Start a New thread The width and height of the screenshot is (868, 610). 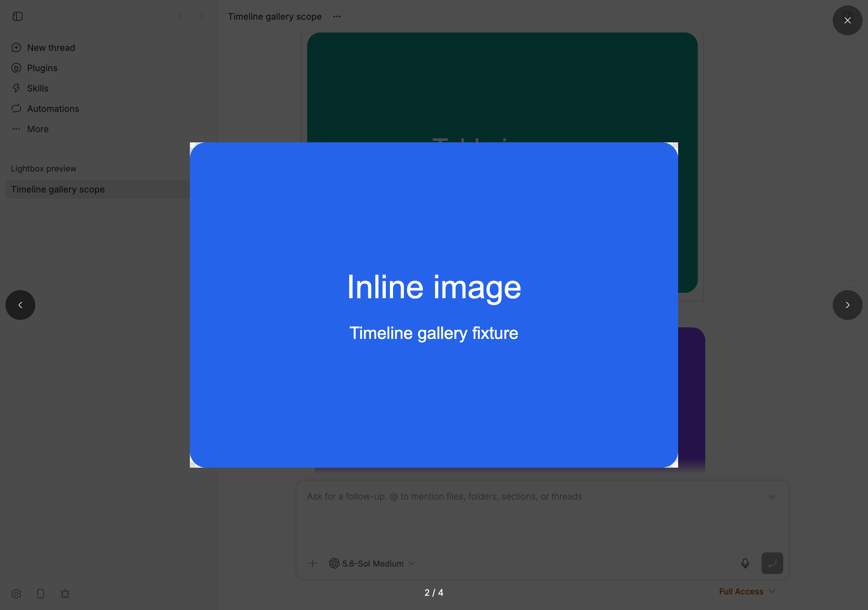(x=51, y=48)
